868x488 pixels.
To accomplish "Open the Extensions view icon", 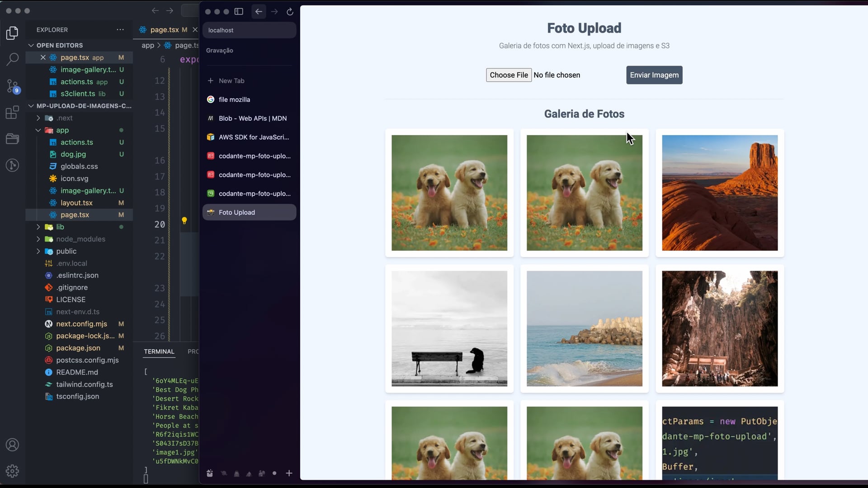I will coord(13,112).
